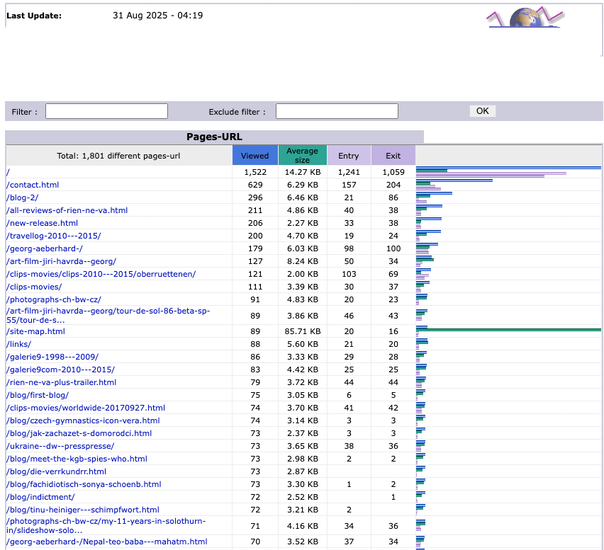The image size is (604, 550).
Task: Open /blog/tinu-heiniger---schimpfwort.html link
Action: 83,509
